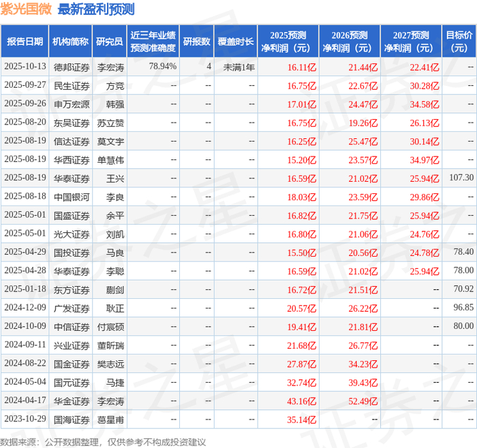Select institution 国金证券
477x448 pixels.
[x=72, y=364]
